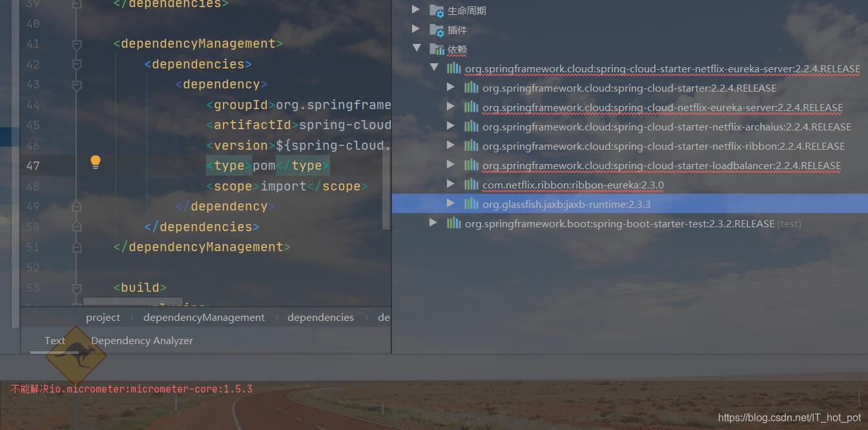
Task: Click the 'import' scope value on line 48
Action: click(284, 186)
